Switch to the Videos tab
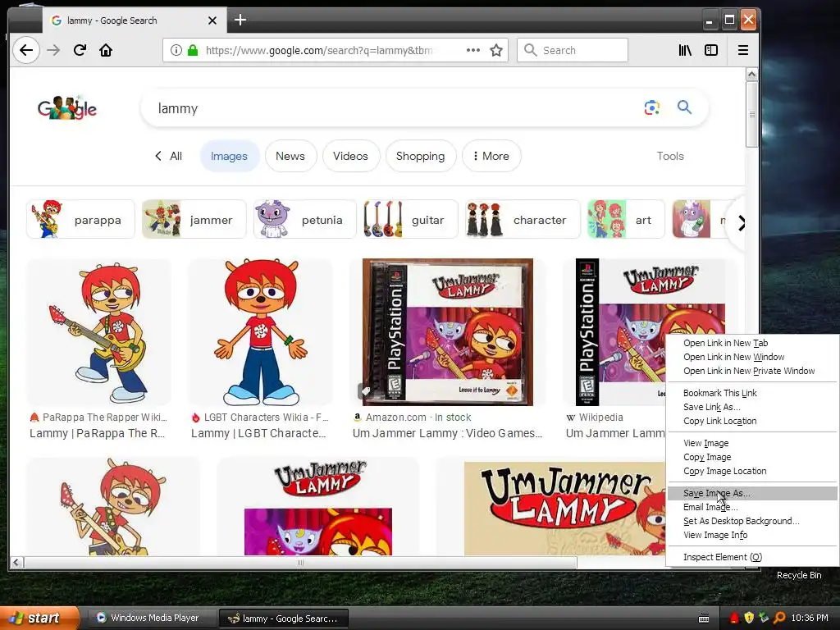Screen dimensions: 840x630 pyautogui.click(x=351, y=156)
